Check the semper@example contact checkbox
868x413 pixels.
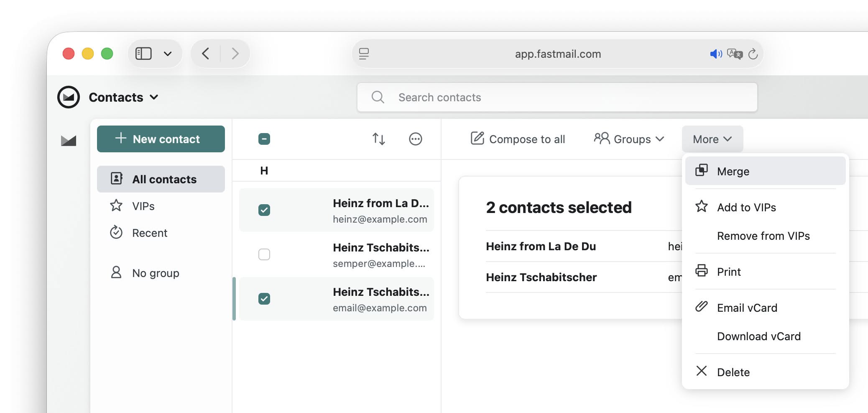click(264, 254)
